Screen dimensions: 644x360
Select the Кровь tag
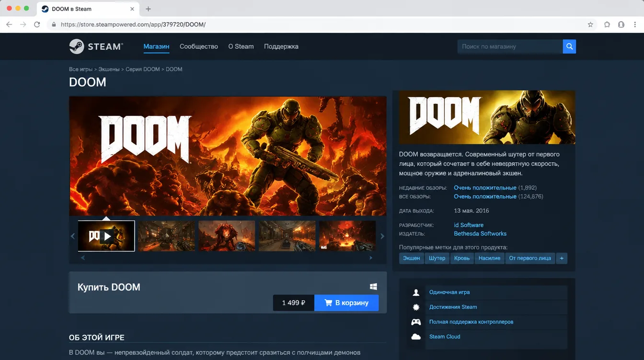point(462,258)
